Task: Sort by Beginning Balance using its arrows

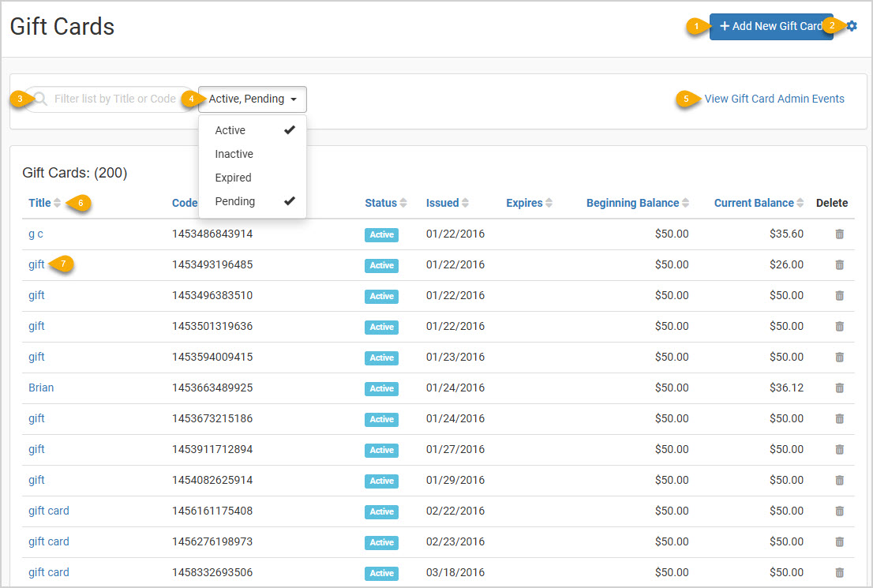Action: click(685, 203)
